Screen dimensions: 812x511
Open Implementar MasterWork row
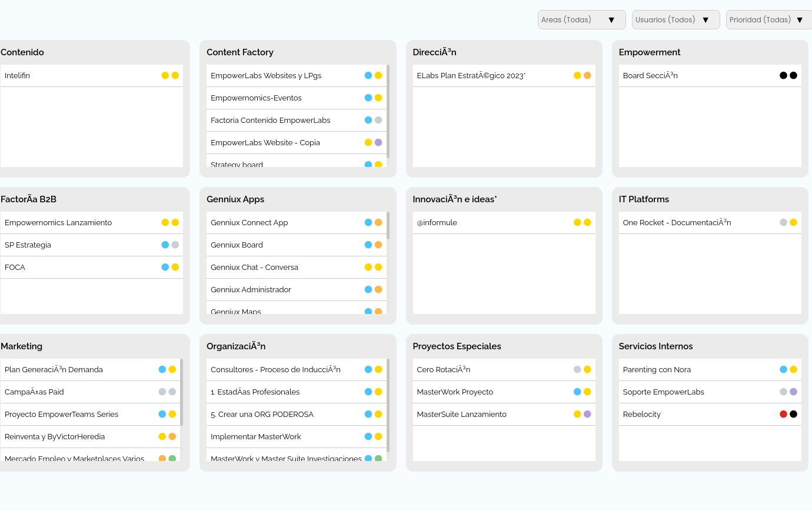(x=297, y=436)
